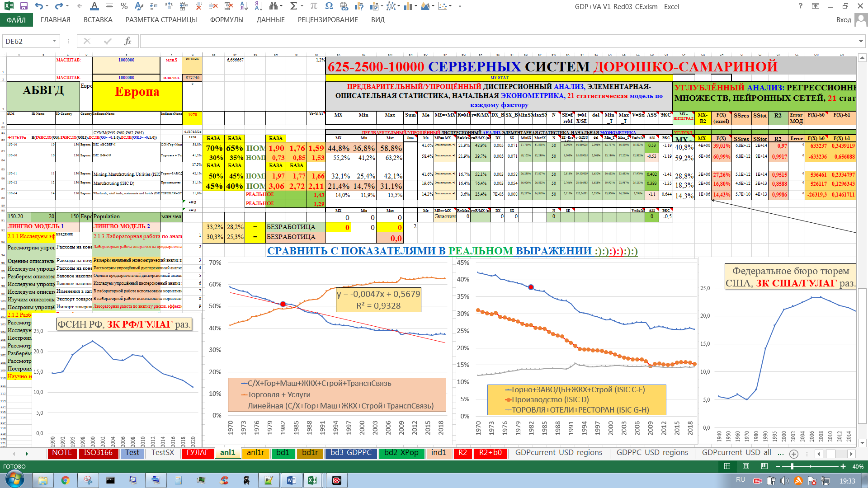Click the font color A icon
The height and width of the screenshot is (488, 868).
[94, 6]
